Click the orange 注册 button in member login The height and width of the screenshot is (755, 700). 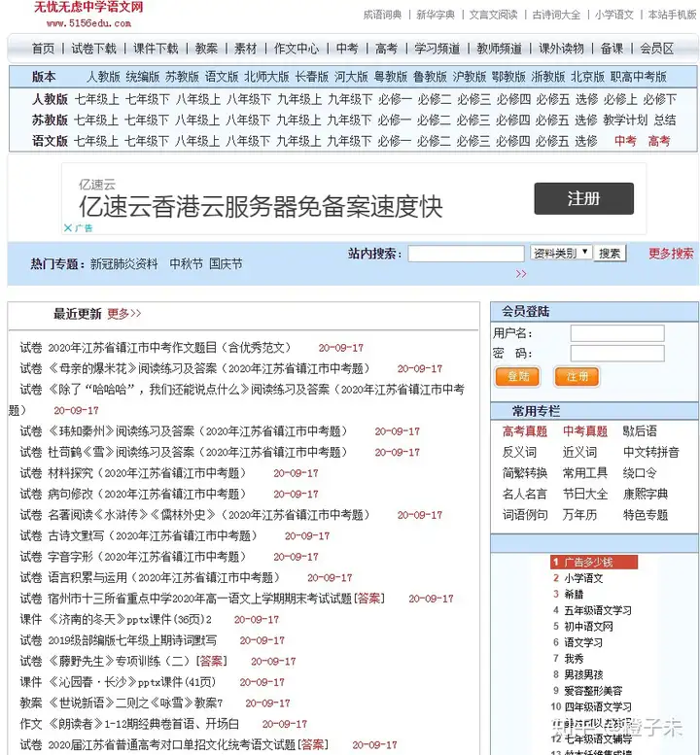577,377
